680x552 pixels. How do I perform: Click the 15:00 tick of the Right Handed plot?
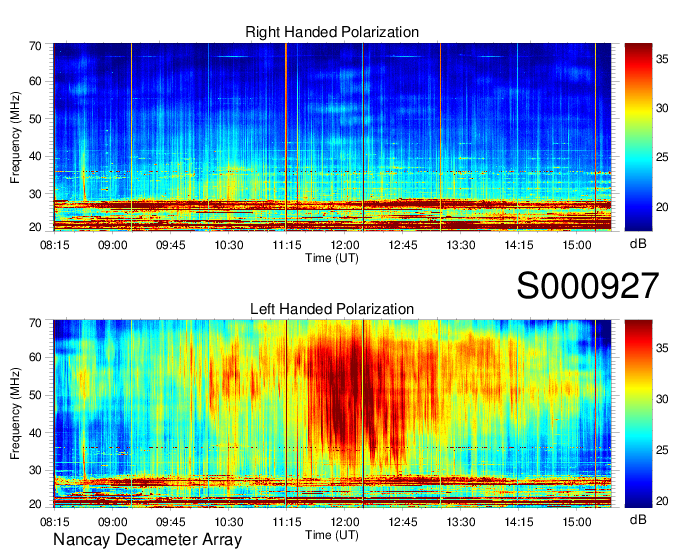coord(577,245)
